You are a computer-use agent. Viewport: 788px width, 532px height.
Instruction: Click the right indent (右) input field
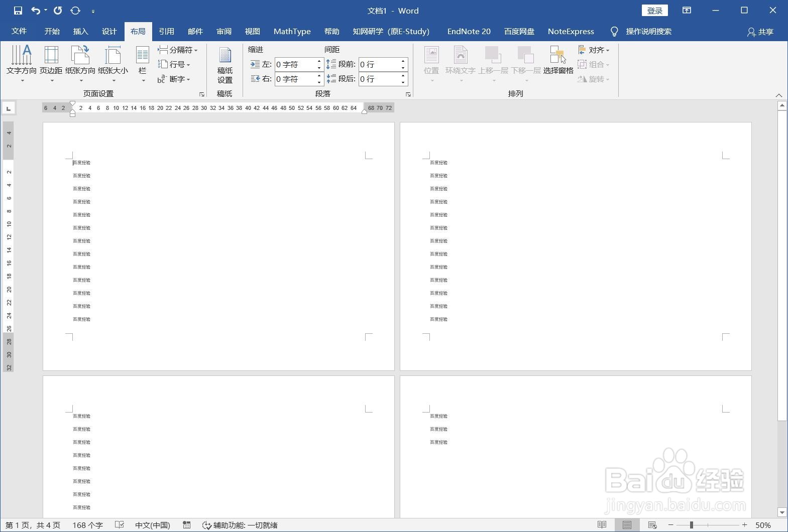[295, 79]
